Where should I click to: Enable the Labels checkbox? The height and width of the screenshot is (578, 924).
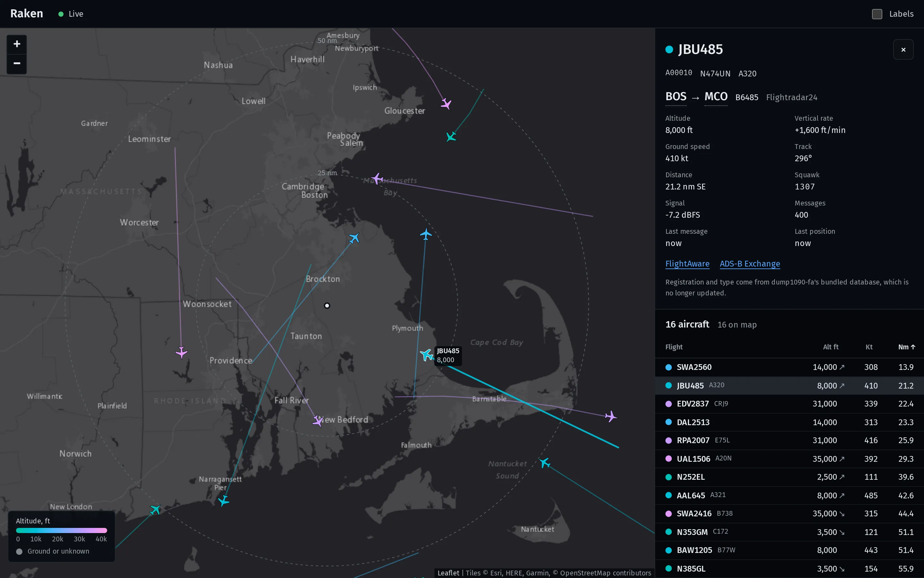pyautogui.click(x=877, y=14)
